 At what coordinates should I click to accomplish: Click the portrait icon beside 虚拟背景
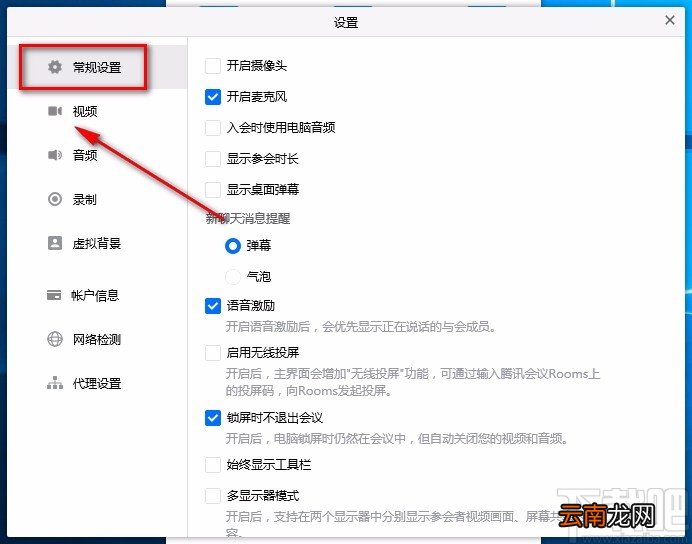(x=55, y=243)
